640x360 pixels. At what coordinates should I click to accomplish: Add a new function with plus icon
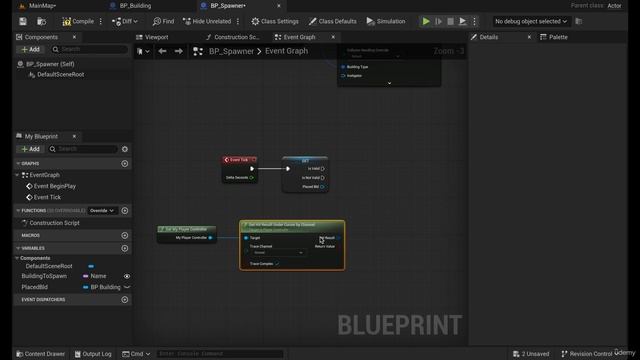pos(125,211)
